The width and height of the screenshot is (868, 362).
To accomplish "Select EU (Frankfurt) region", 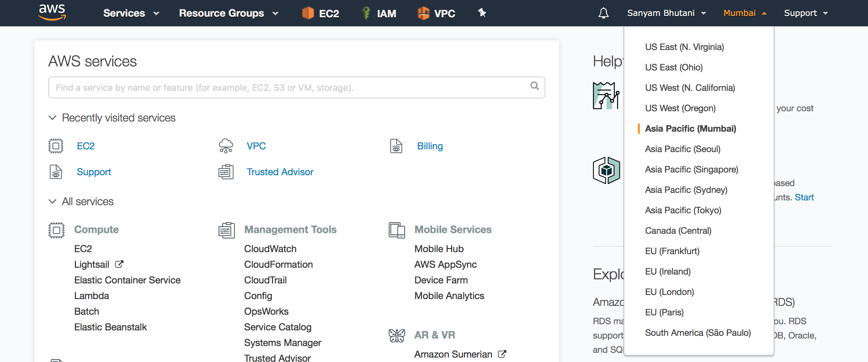I will coord(672,251).
